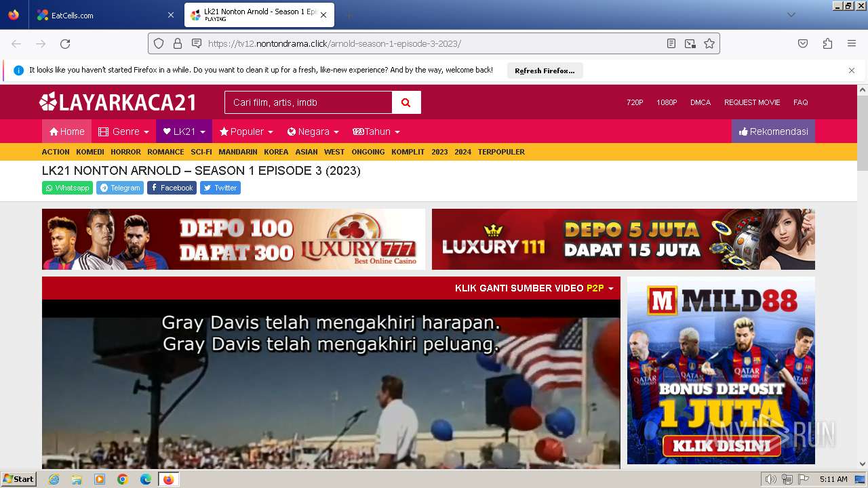Select the TERPOPULER category
The height and width of the screenshot is (488, 868).
tap(501, 152)
